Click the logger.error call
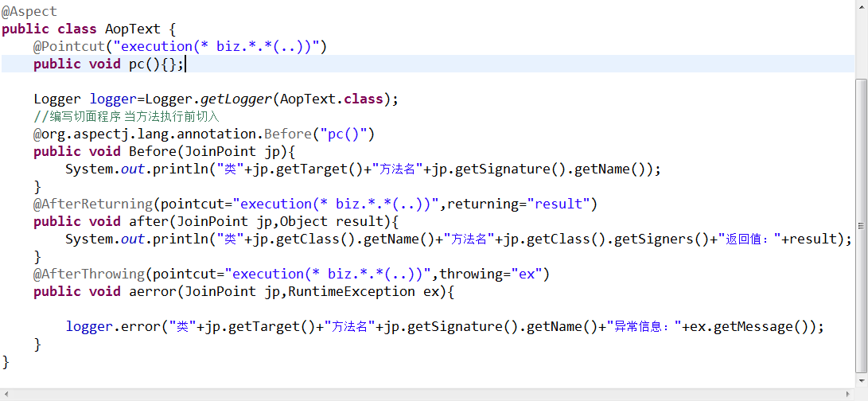The height and width of the screenshot is (401, 868). click(113, 327)
